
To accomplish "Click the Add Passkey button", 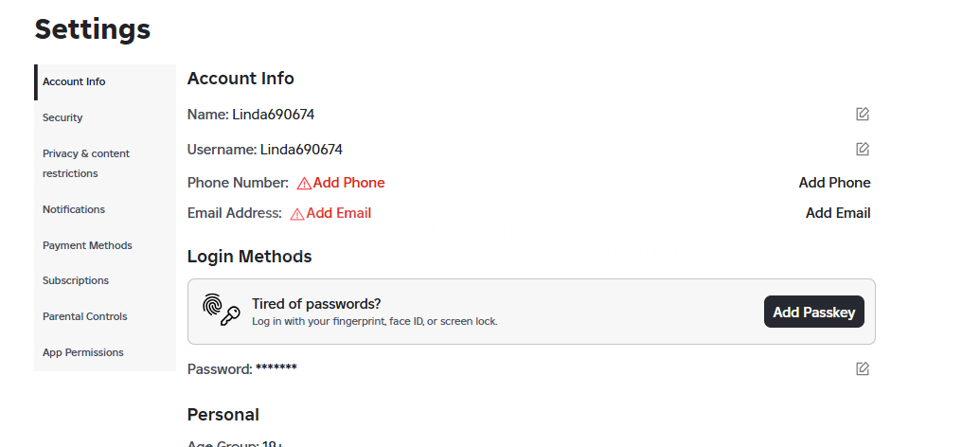I will 813,312.
